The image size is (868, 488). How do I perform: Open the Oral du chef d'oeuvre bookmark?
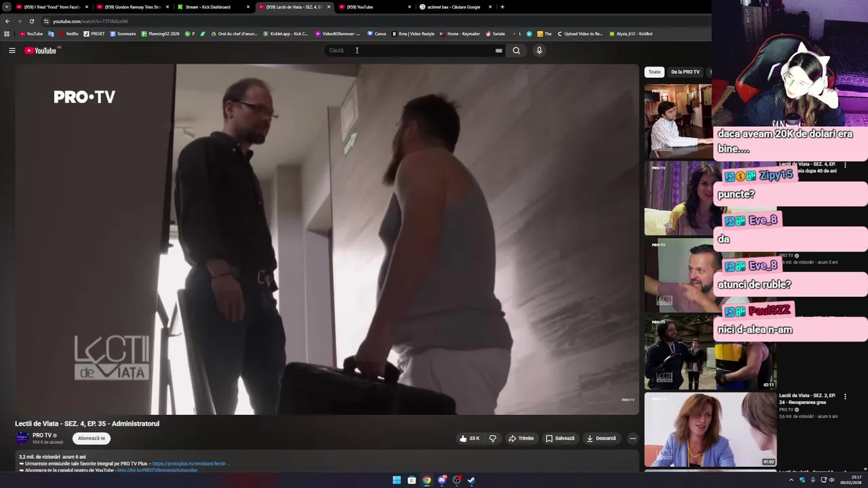pos(234,33)
